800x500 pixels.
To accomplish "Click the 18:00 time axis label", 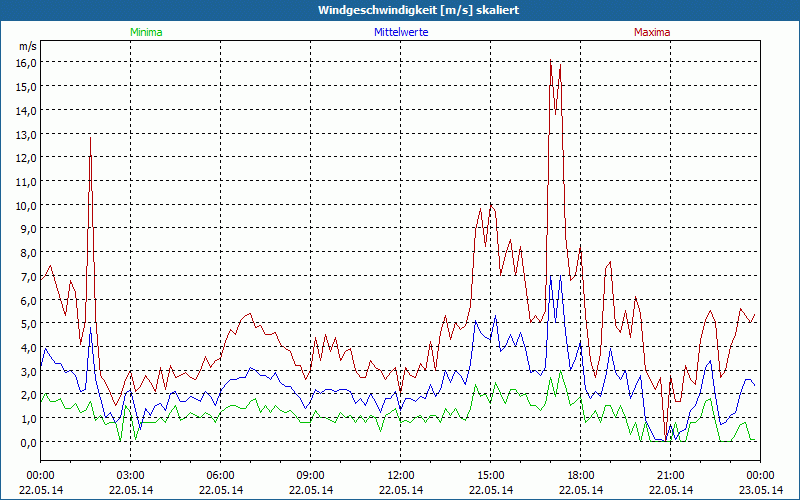I will click(x=581, y=476).
